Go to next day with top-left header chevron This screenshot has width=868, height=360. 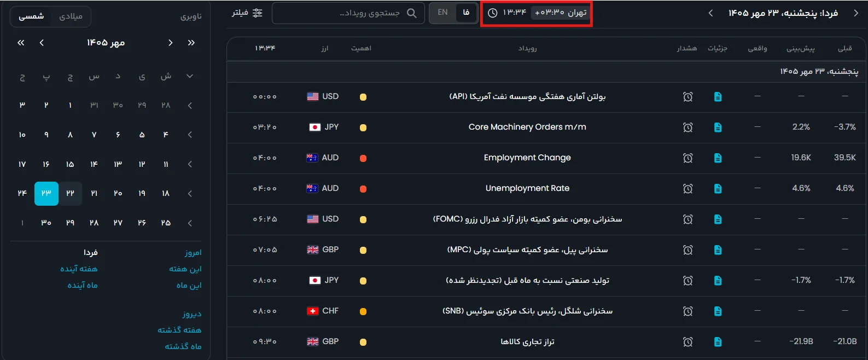(x=710, y=13)
